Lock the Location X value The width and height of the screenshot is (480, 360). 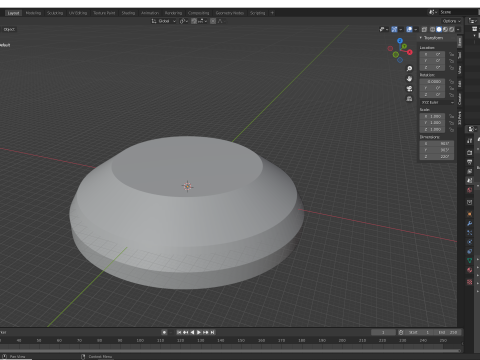coord(451,54)
